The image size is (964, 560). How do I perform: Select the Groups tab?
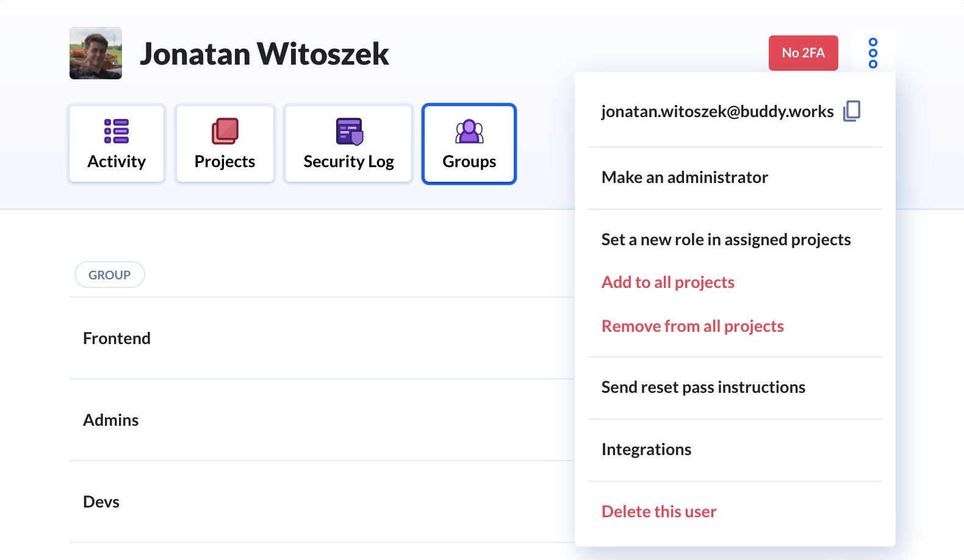tap(469, 144)
